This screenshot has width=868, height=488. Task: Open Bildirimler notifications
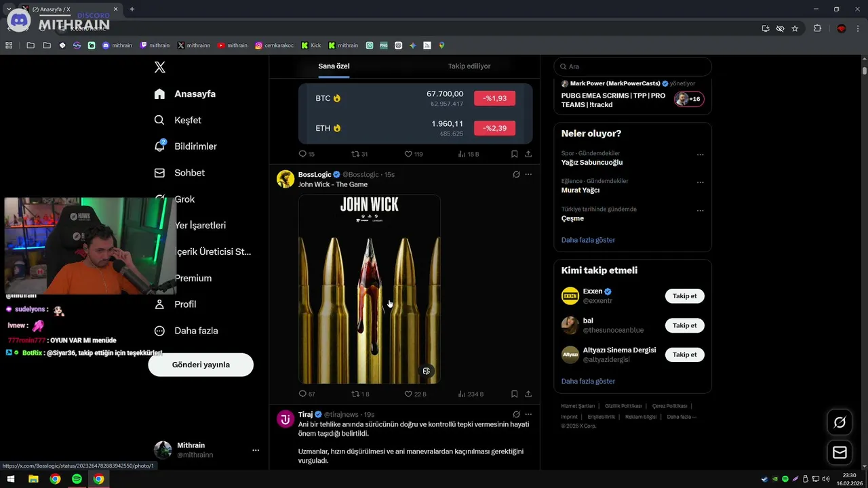pyautogui.click(x=185, y=146)
